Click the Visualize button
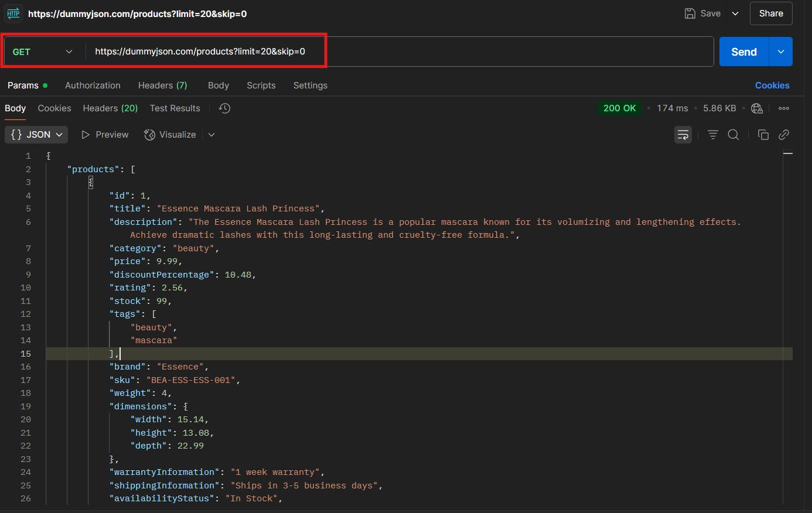 click(170, 135)
